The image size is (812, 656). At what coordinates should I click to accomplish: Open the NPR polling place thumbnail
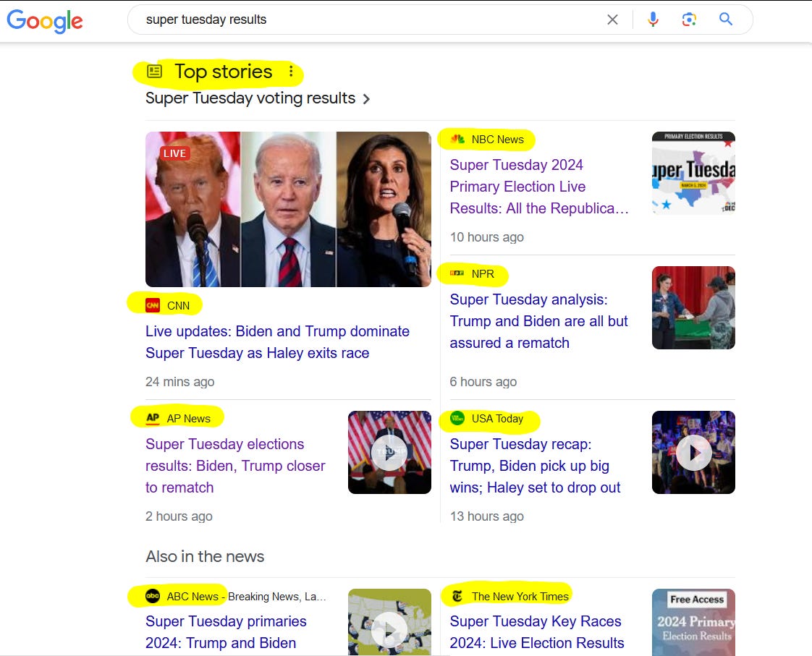click(693, 307)
